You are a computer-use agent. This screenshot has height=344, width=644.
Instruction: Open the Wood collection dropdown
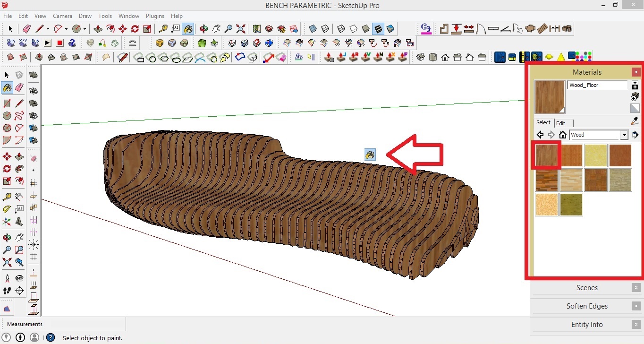[x=625, y=135]
